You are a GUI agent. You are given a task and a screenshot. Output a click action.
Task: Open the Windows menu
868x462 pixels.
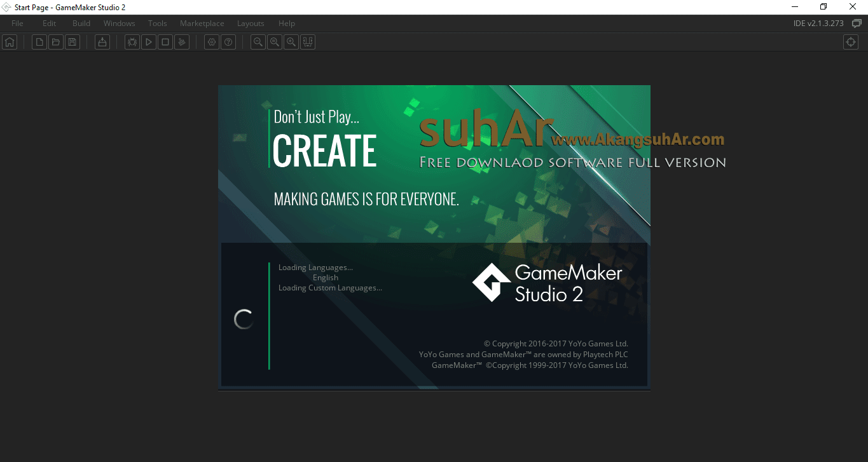coord(120,24)
